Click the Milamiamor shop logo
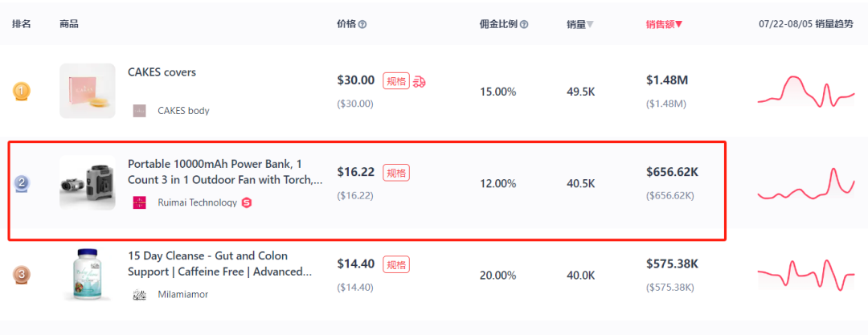The width and height of the screenshot is (868, 335). click(140, 295)
